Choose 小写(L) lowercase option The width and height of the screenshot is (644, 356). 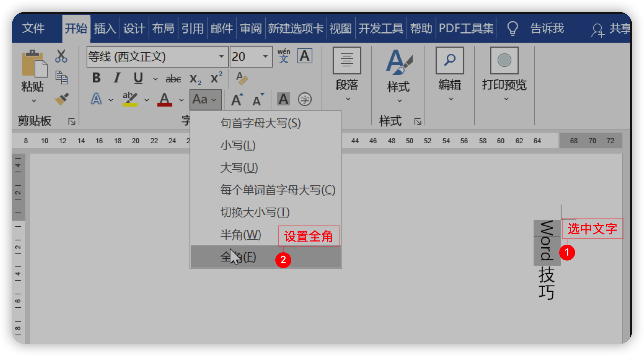266,145
